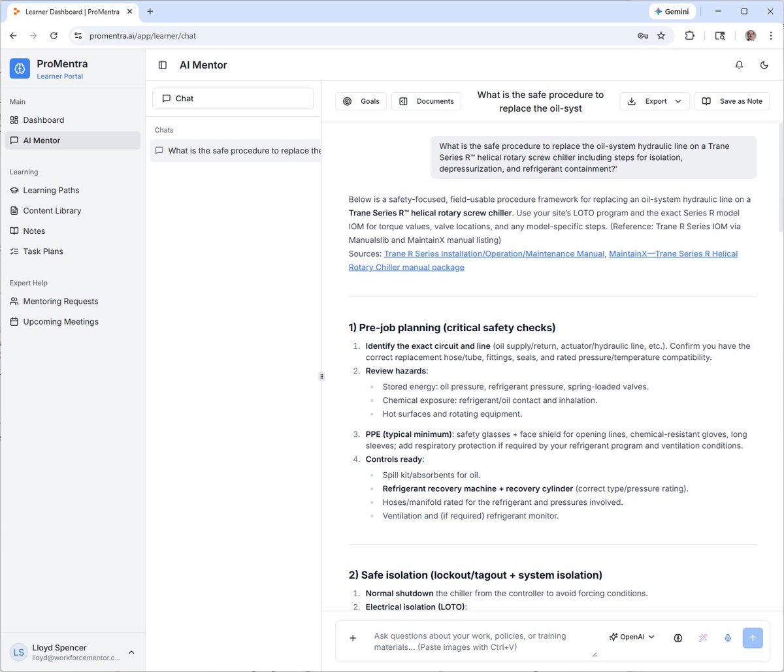The height and width of the screenshot is (672, 784).
Task: Go to Notes page
Action: (73, 231)
